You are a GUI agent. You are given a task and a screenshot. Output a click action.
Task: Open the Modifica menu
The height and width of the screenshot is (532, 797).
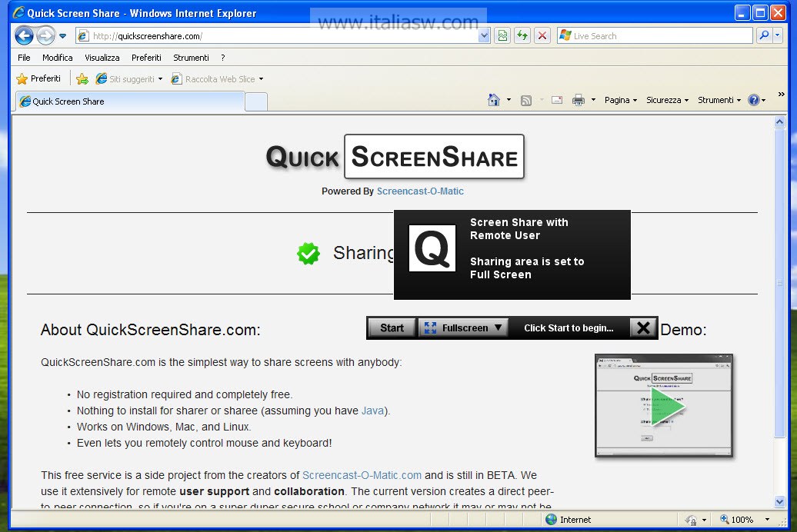[58, 58]
